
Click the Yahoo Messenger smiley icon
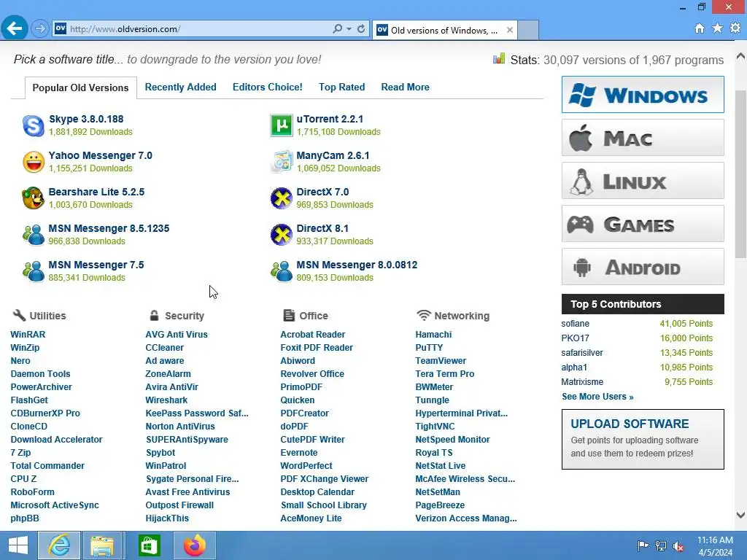click(x=34, y=162)
